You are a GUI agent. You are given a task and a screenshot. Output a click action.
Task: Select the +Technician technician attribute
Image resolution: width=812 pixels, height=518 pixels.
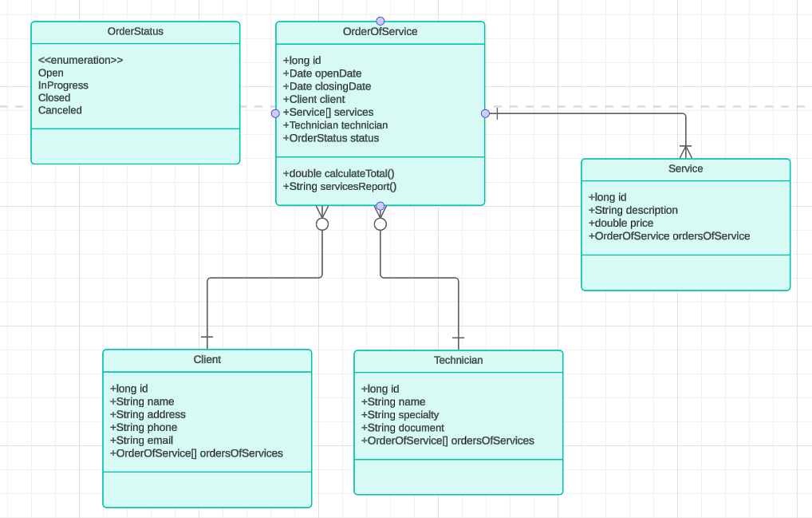tap(335, 125)
